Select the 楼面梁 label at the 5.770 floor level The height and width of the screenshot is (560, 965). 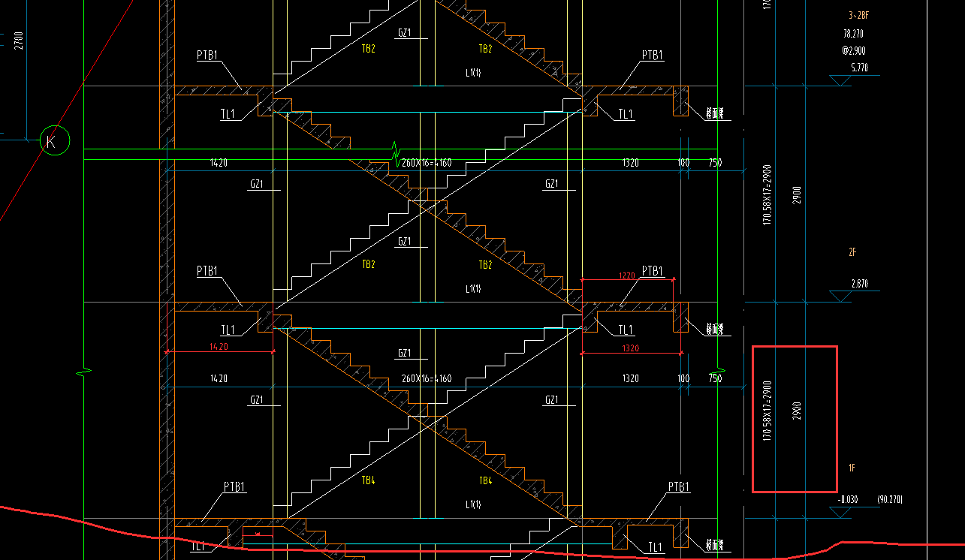(x=713, y=114)
